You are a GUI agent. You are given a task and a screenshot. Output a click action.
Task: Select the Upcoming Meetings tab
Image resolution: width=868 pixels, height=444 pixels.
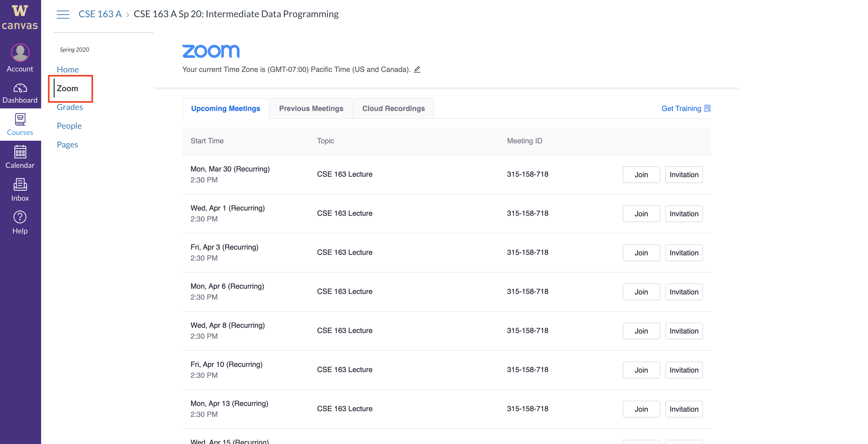225,108
